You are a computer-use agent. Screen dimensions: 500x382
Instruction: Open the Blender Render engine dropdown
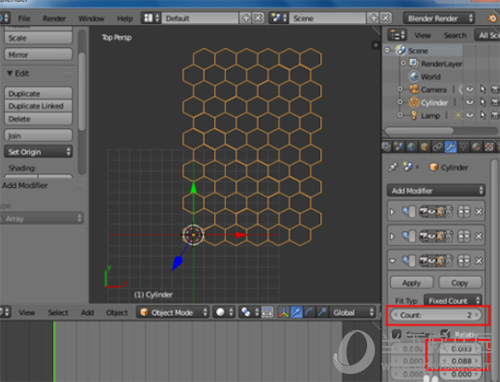tap(439, 18)
